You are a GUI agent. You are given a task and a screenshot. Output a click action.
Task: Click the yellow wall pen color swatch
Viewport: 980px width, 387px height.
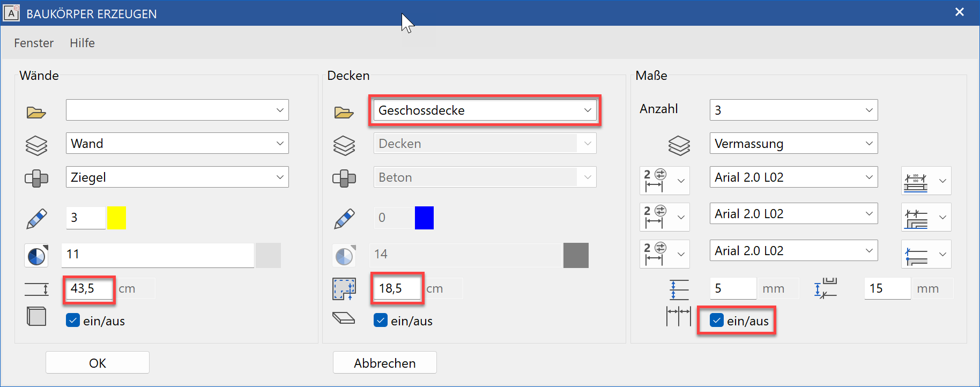point(116,218)
